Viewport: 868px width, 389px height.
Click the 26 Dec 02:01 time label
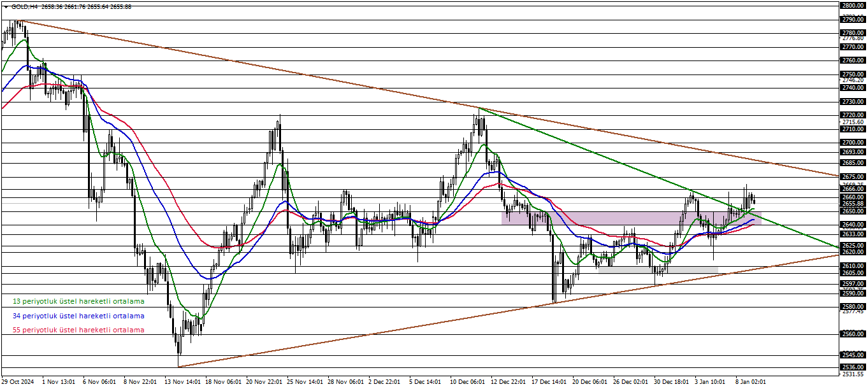[x=631, y=382]
